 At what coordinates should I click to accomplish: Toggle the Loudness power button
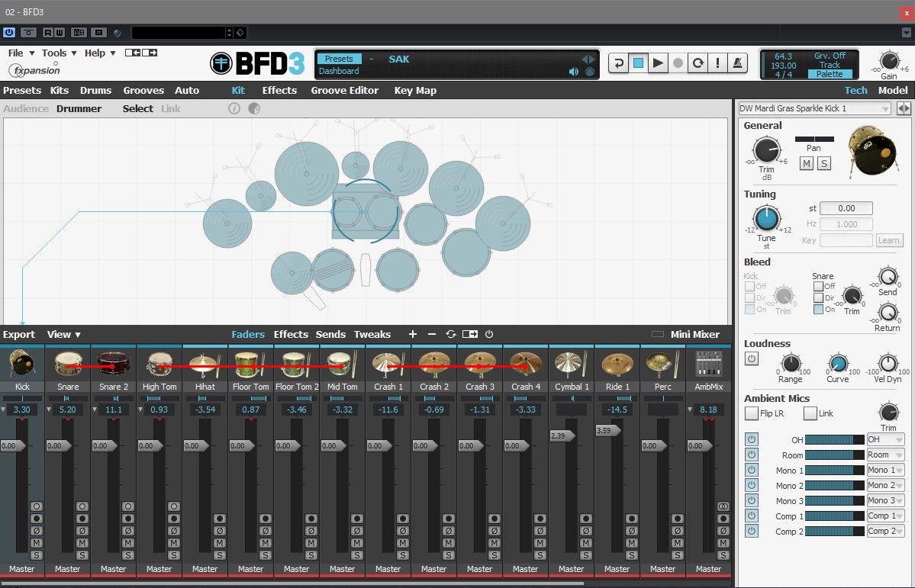pos(752,358)
